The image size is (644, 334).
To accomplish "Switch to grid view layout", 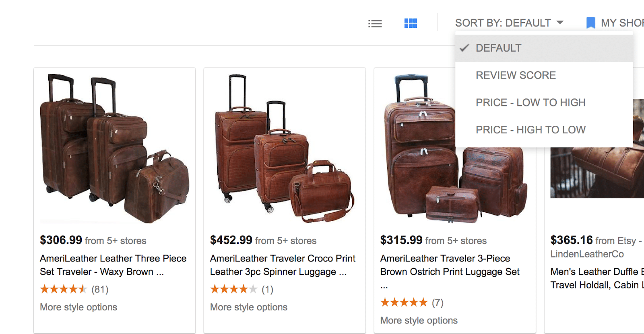I will (410, 23).
